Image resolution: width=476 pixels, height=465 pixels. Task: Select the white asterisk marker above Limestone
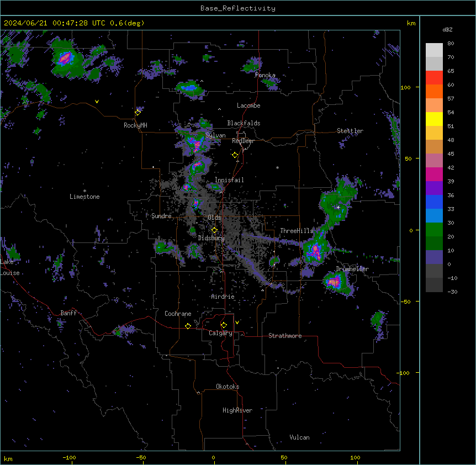[84, 191]
